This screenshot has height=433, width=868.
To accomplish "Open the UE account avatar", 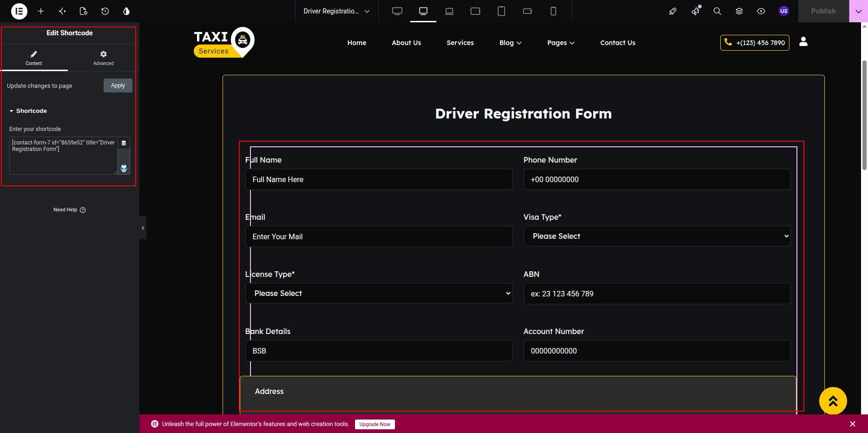I will coord(784,11).
